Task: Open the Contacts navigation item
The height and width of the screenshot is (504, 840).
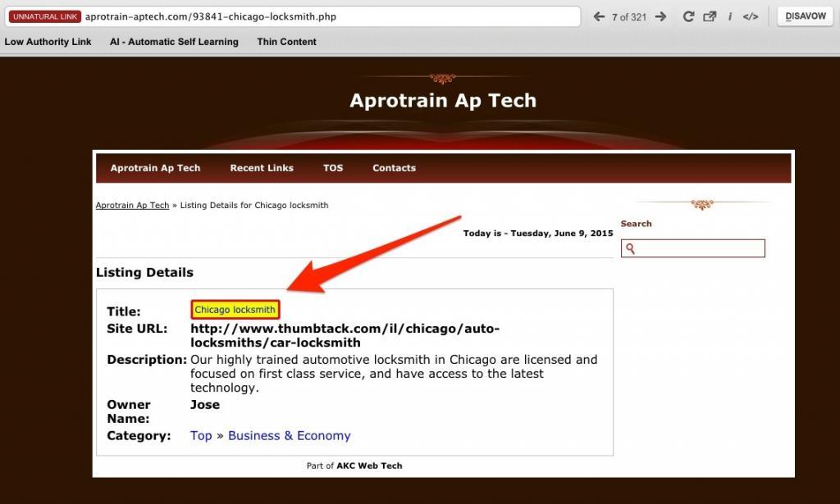Action: coord(394,168)
